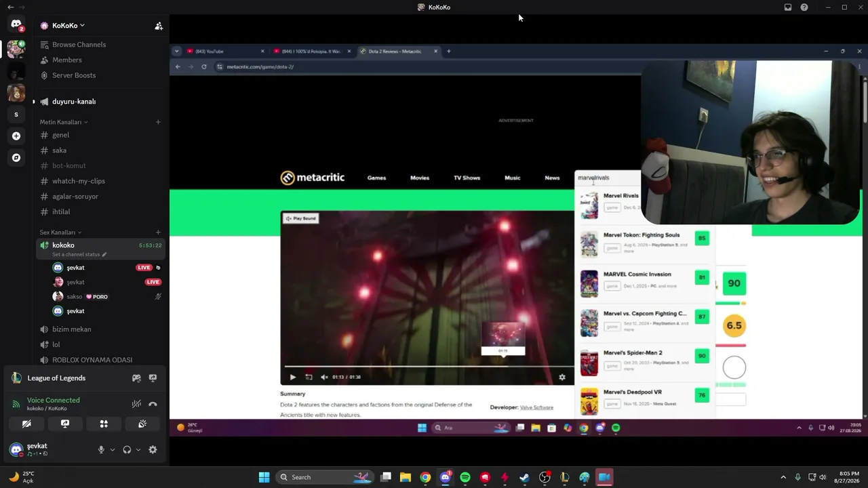868x488 pixels.
Task: Open the kokoko voice channel
Action: (x=100, y=248)
